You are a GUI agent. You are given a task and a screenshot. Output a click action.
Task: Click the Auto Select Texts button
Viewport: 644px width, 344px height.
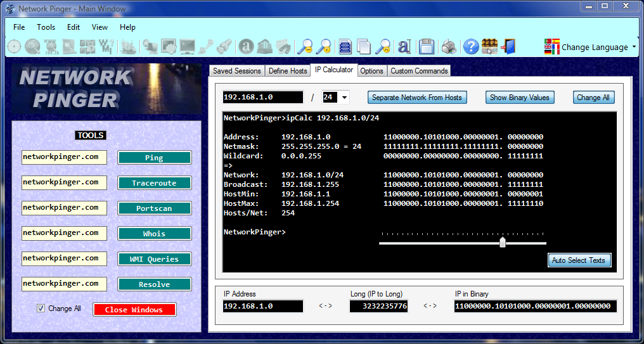pos(579,260)
